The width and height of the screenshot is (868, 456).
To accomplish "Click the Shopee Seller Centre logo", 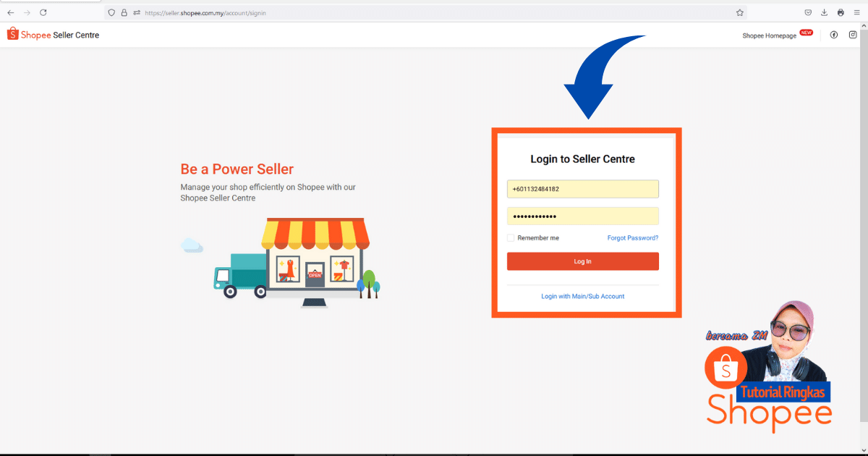I will click(53, 35).
